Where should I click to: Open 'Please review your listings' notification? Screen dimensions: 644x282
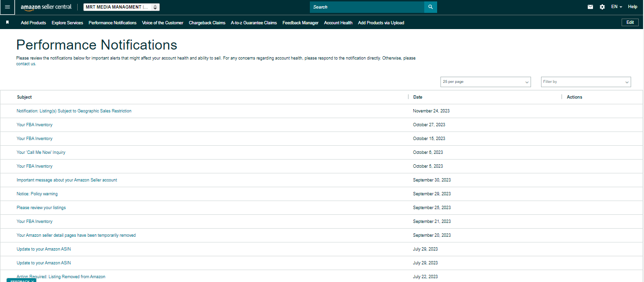point(41,208)
